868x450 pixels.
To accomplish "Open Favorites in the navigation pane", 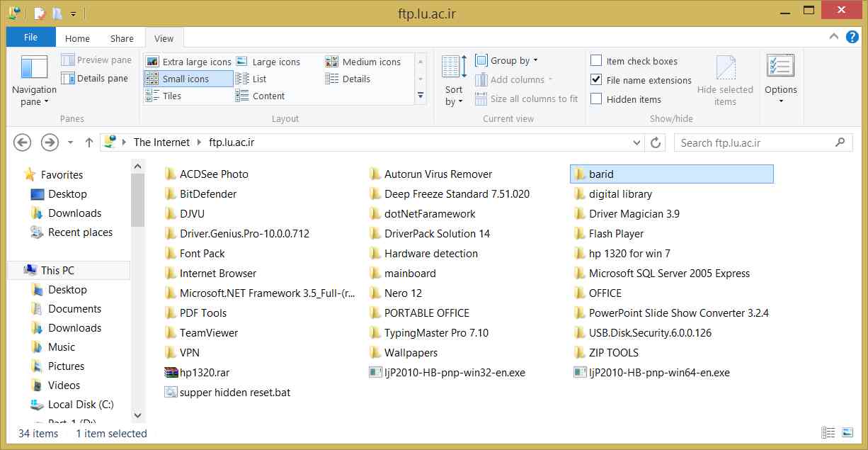I will point(62,175).
